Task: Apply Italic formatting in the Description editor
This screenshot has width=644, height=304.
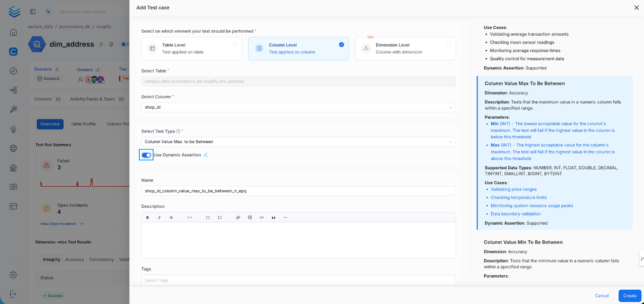Action: point(159,217)
